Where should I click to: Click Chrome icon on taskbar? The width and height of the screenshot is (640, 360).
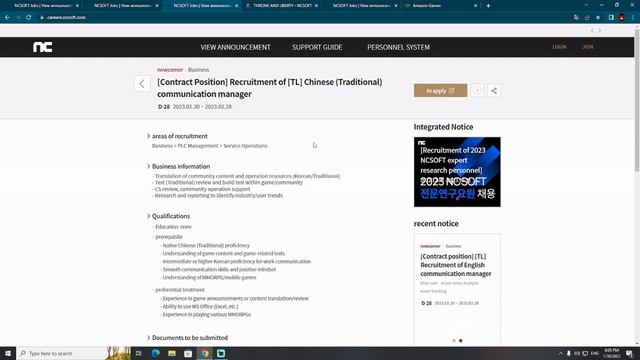(x=204, y=353)
